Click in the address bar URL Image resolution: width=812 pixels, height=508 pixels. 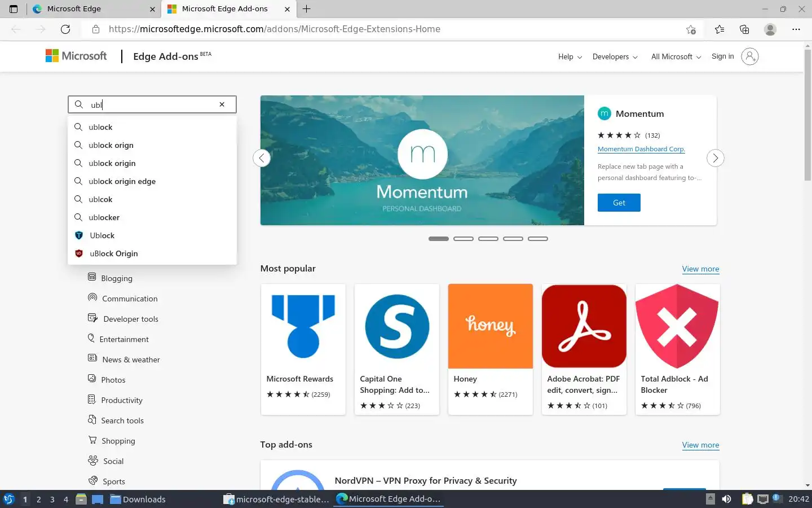tap(275, 29)
